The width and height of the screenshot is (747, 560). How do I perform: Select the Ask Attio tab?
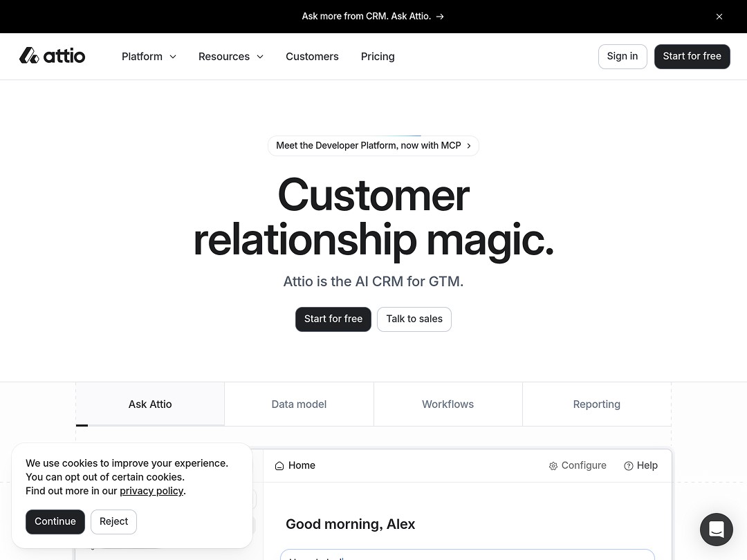tap(150, 404)
